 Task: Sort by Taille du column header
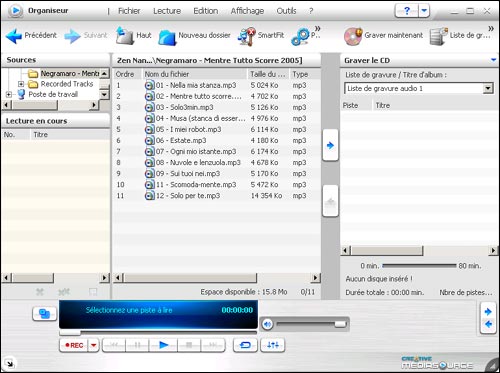click(268, 74)
